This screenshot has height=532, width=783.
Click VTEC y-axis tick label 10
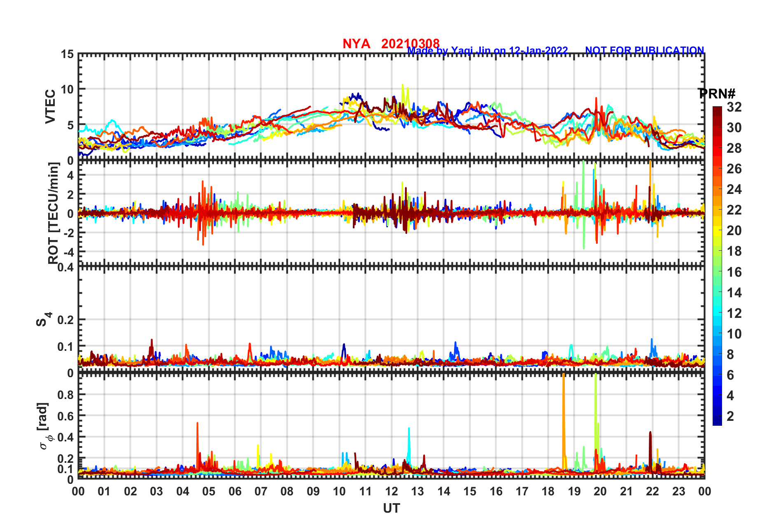(68, 89)
